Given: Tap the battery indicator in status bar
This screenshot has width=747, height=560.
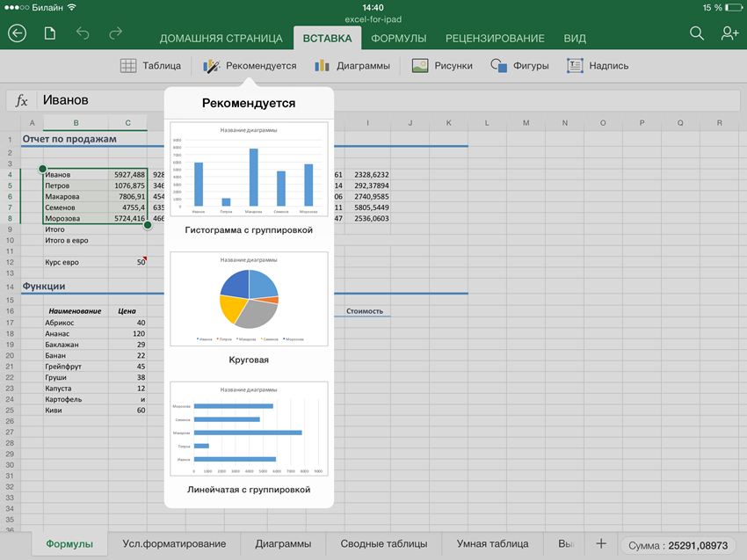Looking at the screenshot, I should click(734, 8).
